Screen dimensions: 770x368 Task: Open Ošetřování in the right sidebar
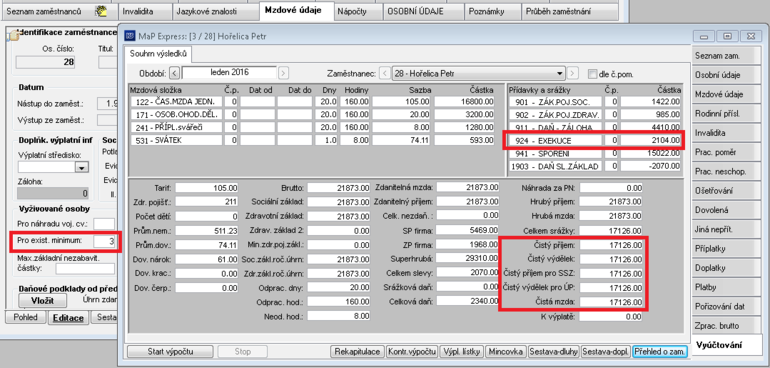click(727, 191)
